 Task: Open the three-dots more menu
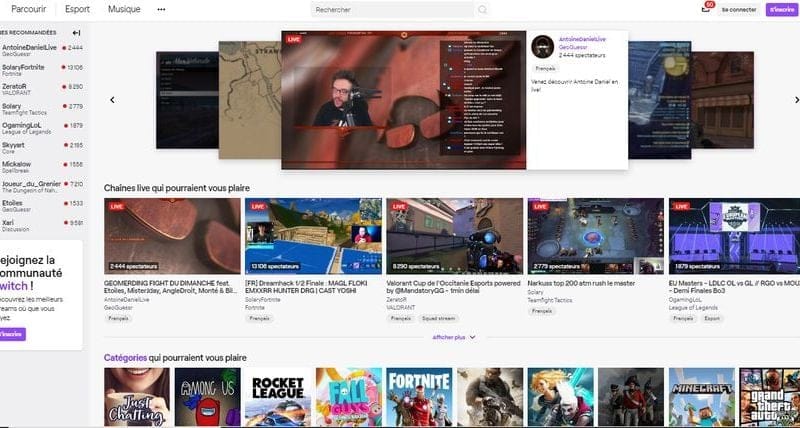[x=161, y=9]
